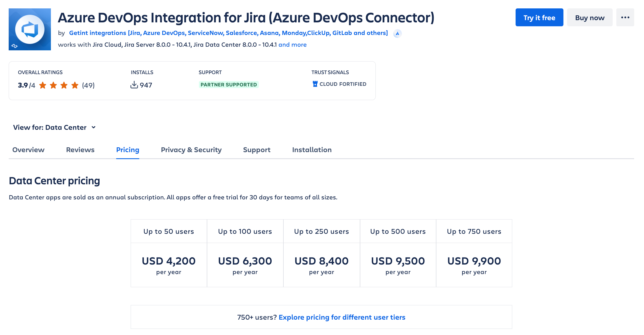Image resolution: width=644 pixels, height=335 pixels.
Task: Switch to the Installation tab
Action: pyautogui.click(x=312, y=150)
